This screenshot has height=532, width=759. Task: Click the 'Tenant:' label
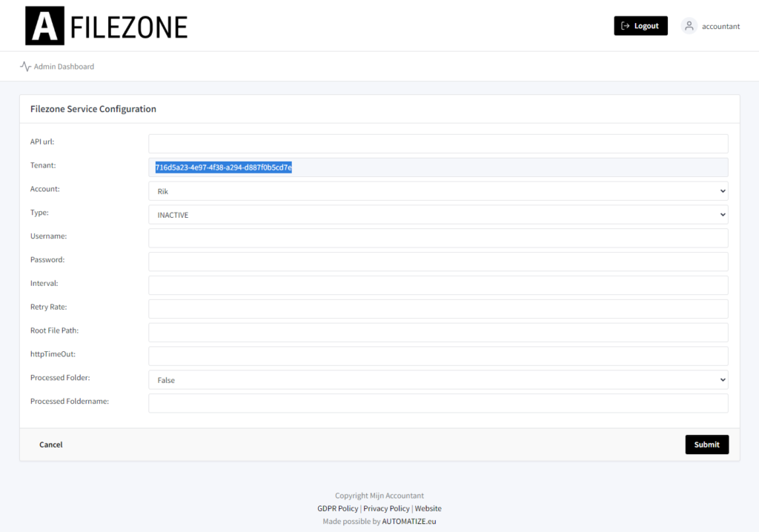pos(43,165)
